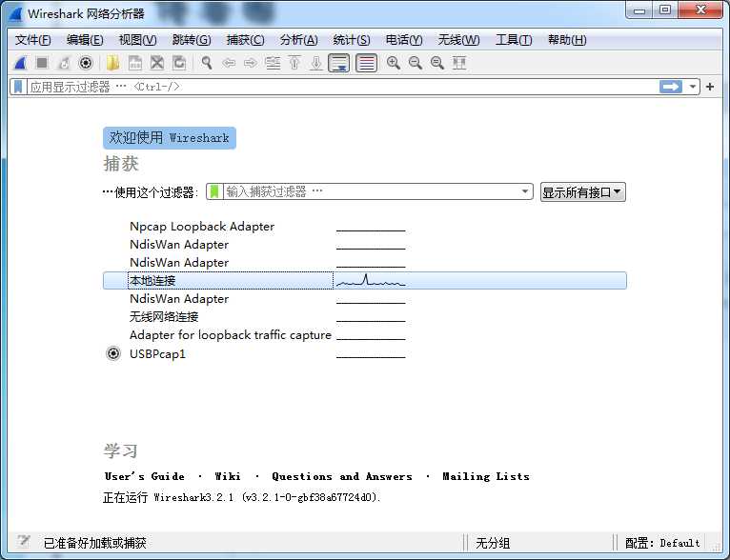Expand the capture filter history dropdown
This screenshot has width=730, height=560.
(x=525, y=191)
